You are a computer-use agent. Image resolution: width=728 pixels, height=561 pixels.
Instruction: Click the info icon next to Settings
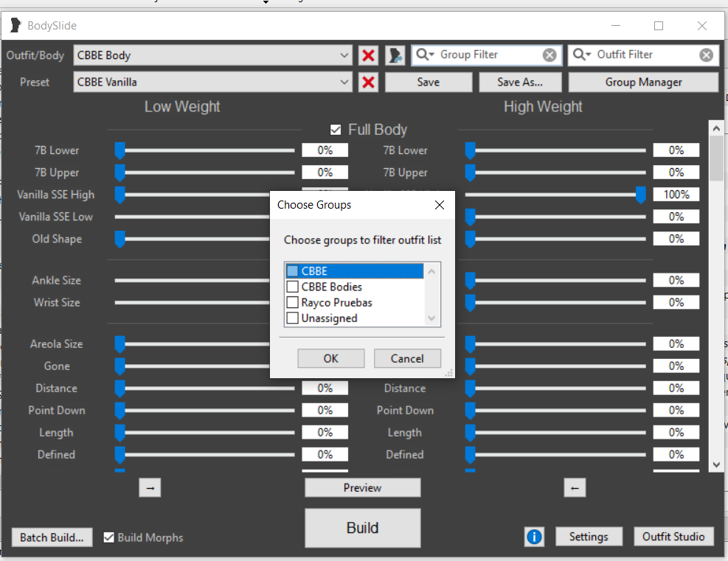click(x=534, y=537)
